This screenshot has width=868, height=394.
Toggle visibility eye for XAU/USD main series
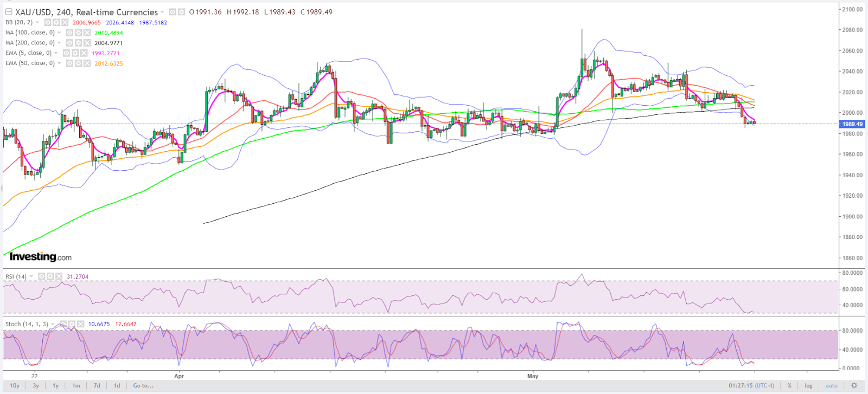173,12
